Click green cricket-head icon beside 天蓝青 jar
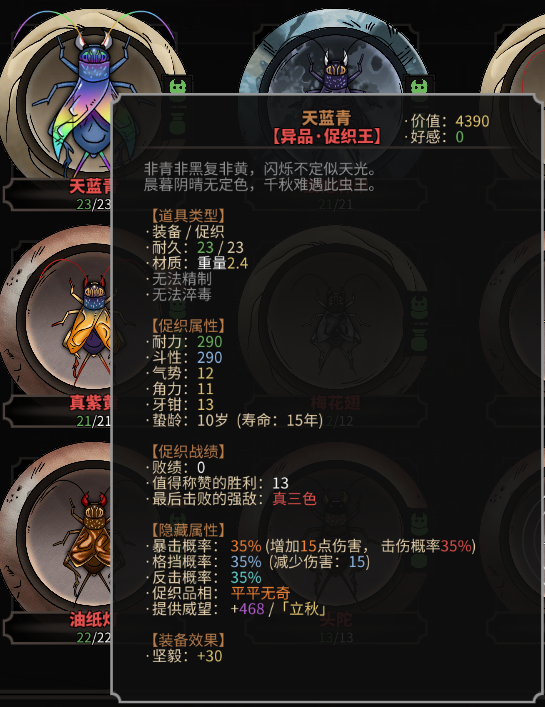The height and width of the screenshot is (707, 545). click(178, 87)
